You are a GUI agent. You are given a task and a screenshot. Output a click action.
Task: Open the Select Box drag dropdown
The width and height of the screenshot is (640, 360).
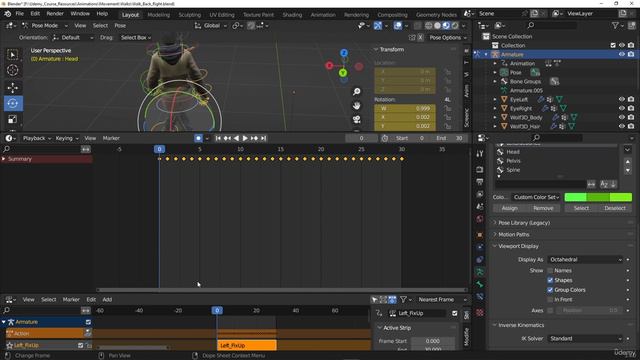136,38
